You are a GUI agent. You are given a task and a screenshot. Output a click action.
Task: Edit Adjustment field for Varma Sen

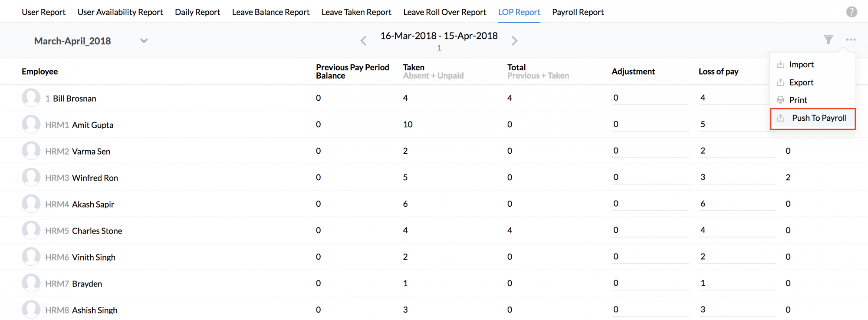pyautogui.click(x=650, y=151)
